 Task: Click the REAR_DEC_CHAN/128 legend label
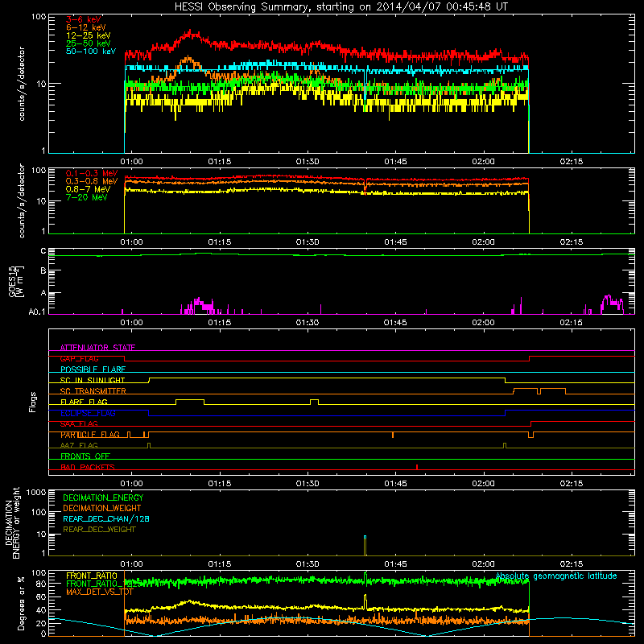point(106,518)
